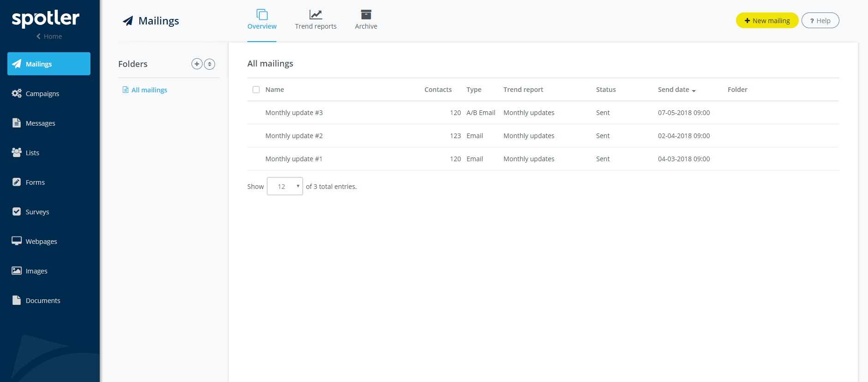Tick the select-all mailings checkbox
Viewport: 868px width, 382px height.
pyautogui.click(x=256, y=90)
